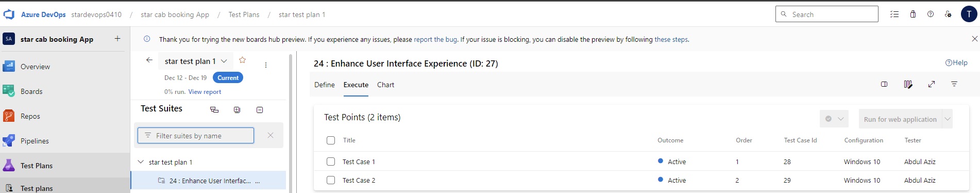Screen dimensions: 980x193
Task: Expand the star test plan 1 dropdown
Action: (224, 61)
